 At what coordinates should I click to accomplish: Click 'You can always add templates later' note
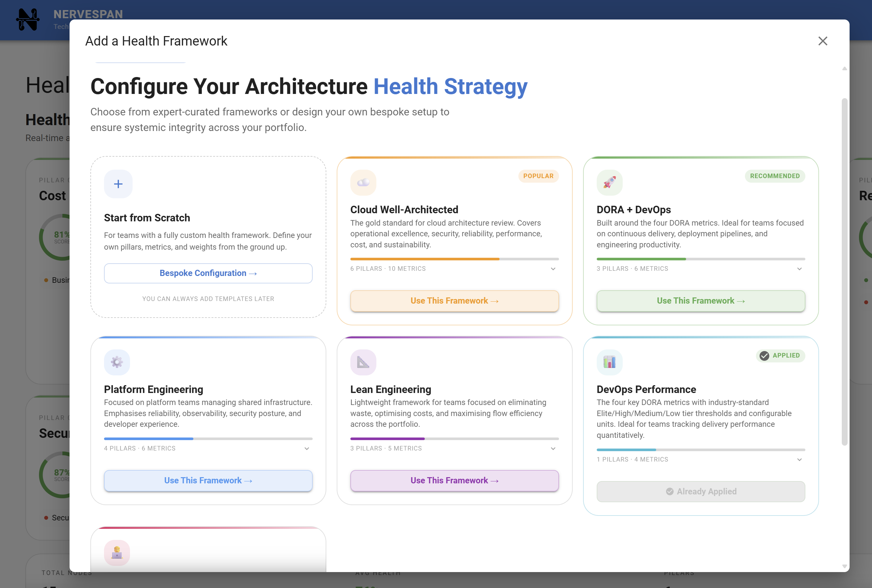pos(208,299)
